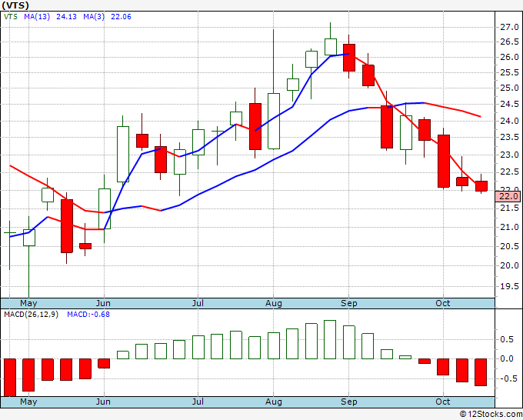
Task: Select the MA(3) value 22.06
Action: [121, 17]
